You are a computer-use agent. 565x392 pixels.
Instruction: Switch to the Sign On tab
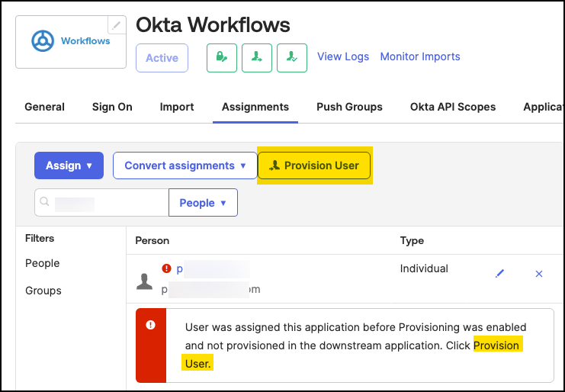112,107
